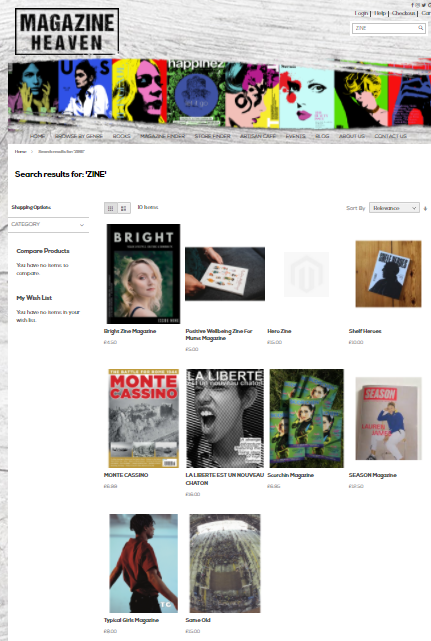Click the Login link
Screen dimensions: 431x641
pyautogui.click(x=361, y=13)
